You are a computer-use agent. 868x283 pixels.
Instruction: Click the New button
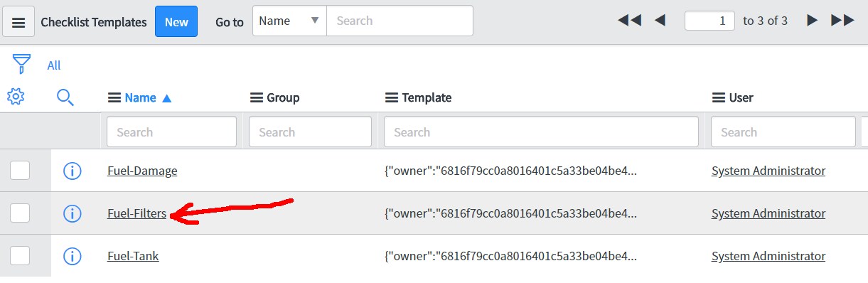point(176,22)
